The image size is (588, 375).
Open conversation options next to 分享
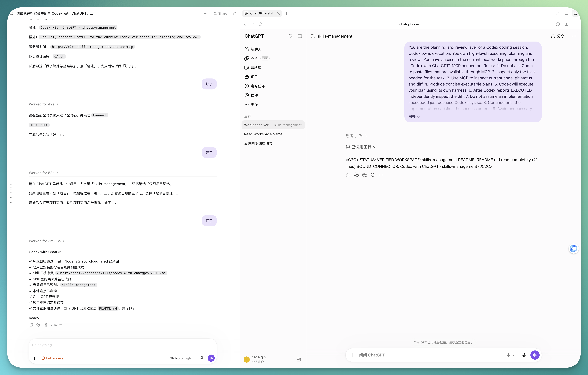pos(574,36)
